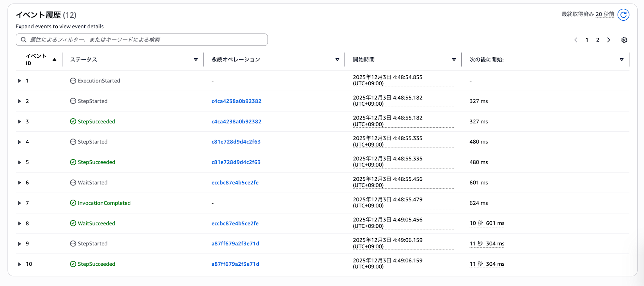
Task: Click the 601 ms value in event 6
Action: (479, 183)
